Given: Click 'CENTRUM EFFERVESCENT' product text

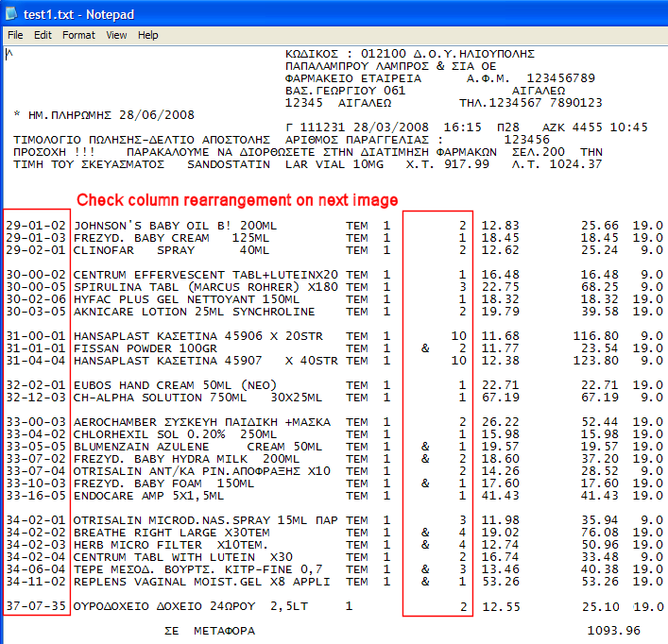Looking at the screenshot, I should click(148, 275).
